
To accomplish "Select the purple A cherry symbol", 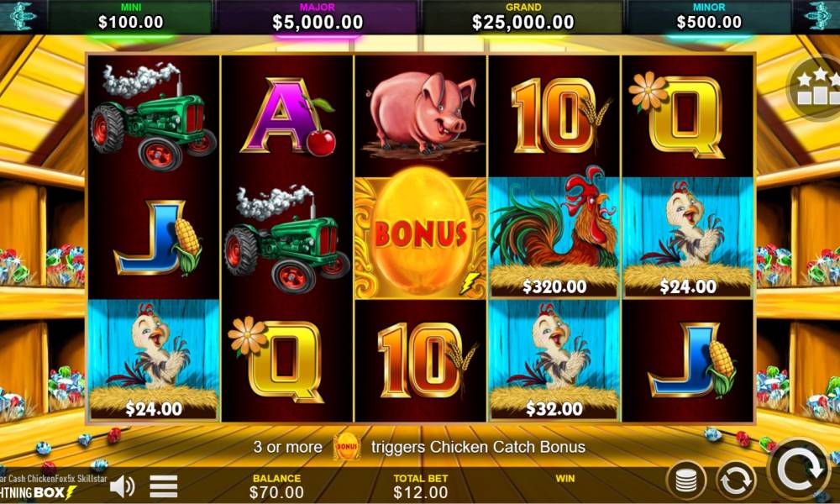I will point(287,116).
